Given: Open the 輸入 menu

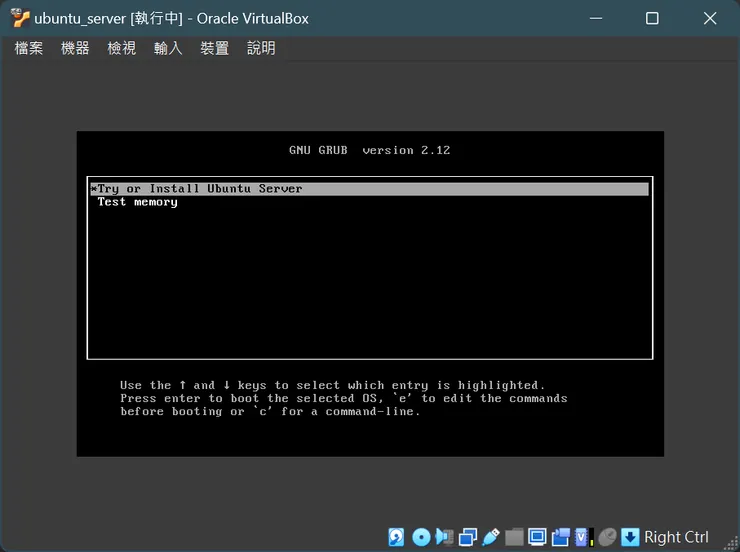Looking at the screenshot, I should [168, 48].
